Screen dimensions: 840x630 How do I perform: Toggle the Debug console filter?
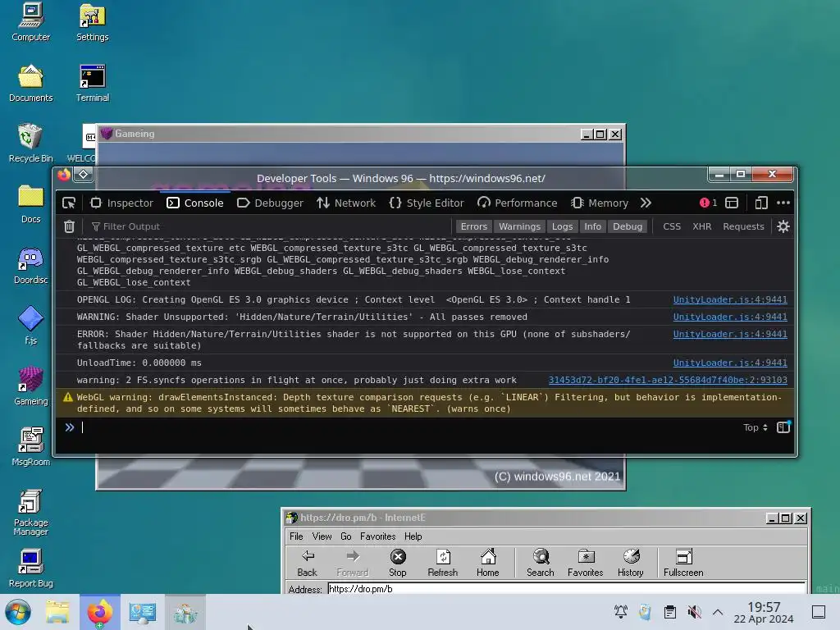point(628,226)
